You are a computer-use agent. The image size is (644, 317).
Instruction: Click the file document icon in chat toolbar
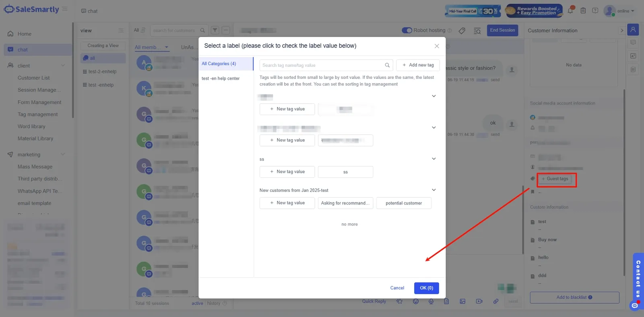[446, 301]
